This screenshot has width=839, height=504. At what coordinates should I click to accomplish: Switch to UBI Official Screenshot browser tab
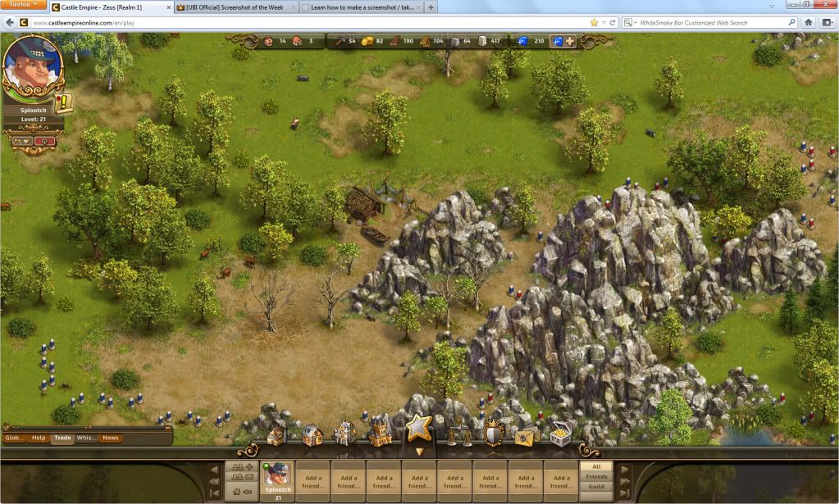pyautogui.click(x=235, y=7)
